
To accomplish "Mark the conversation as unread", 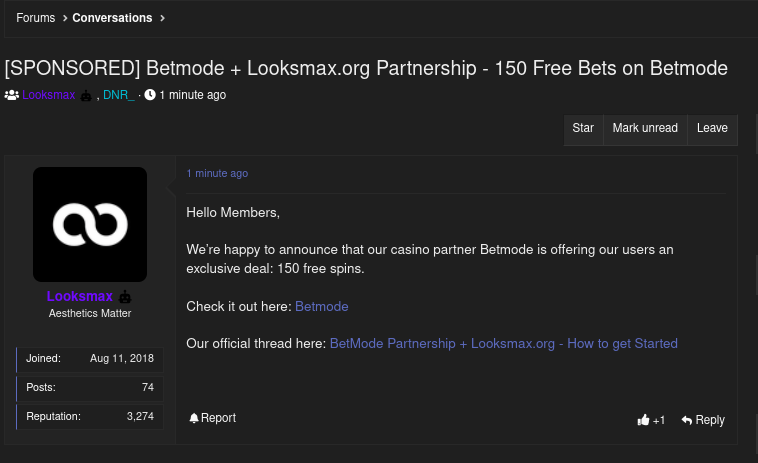I will pyautogui.click(x=645, y=128).
